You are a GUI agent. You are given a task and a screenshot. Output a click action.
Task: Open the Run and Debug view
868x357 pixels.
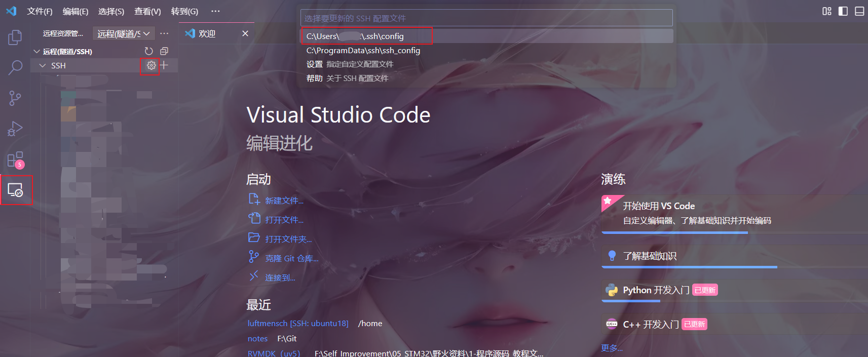15,129
